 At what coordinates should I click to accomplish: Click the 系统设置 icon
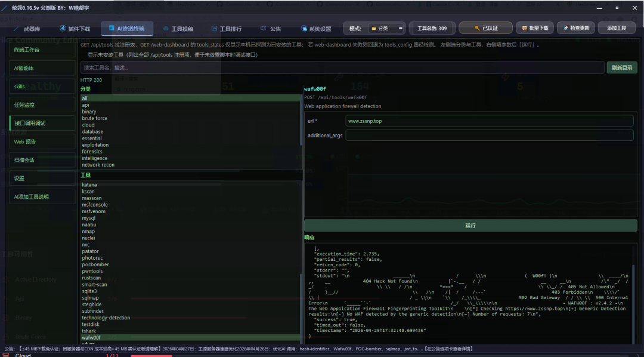[x=304, y=29]
